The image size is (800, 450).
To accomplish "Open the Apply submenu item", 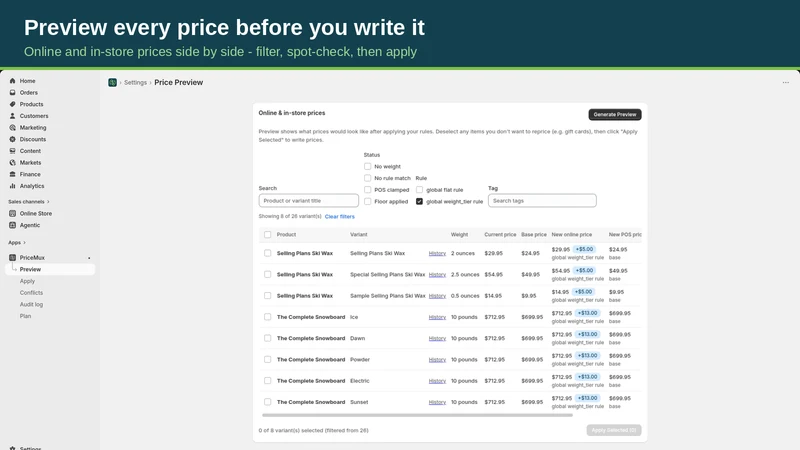I will point(27,281).
